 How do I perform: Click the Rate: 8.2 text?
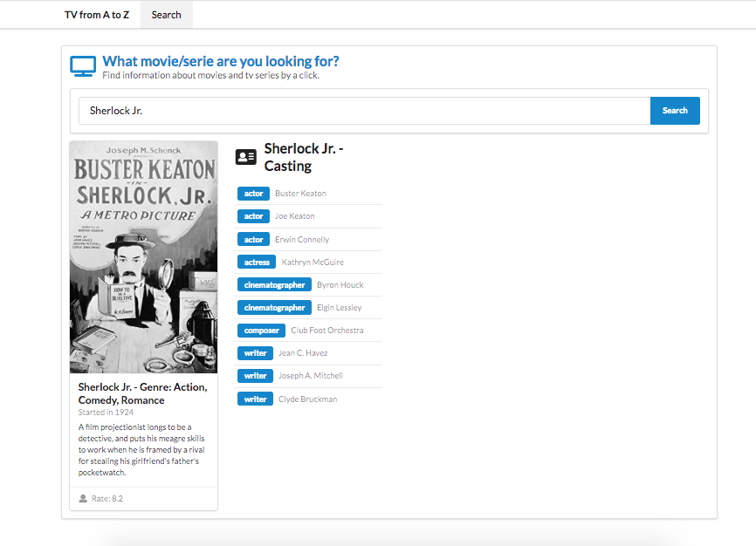(x=107, y=498)
